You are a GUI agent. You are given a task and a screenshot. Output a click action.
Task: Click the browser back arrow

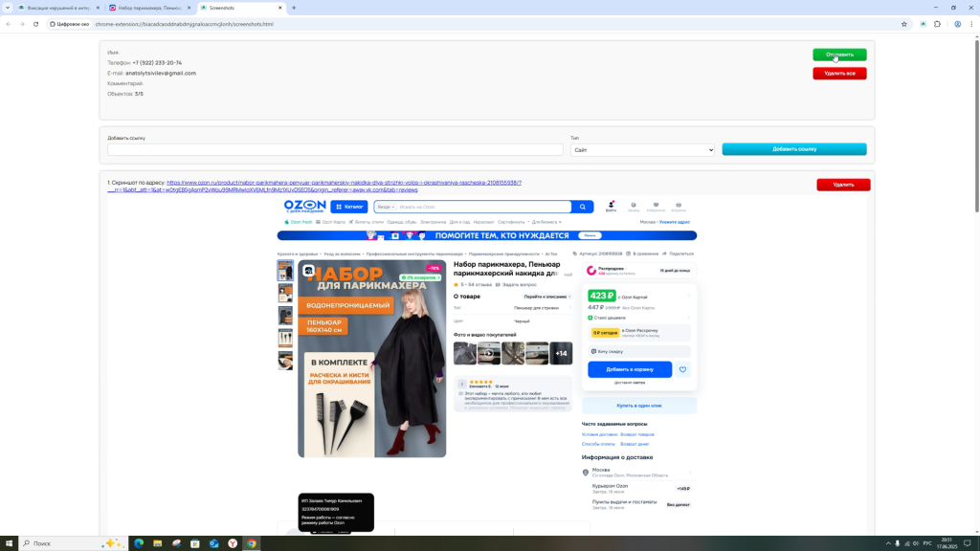(x=9, y=24)
